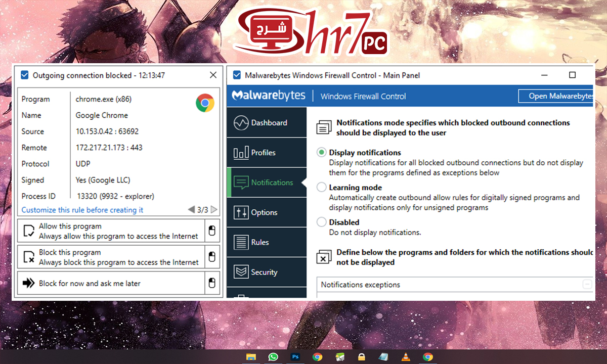Click Block this program button
The image size is (607, 364).
point(111,257)
